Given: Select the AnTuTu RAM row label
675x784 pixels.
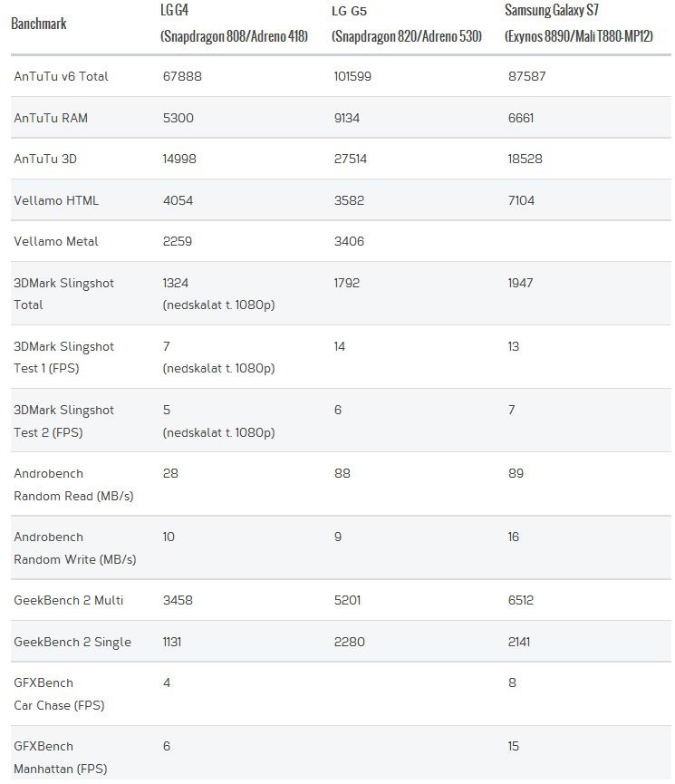Looking at the screenshot, I should tap(51, 118).
